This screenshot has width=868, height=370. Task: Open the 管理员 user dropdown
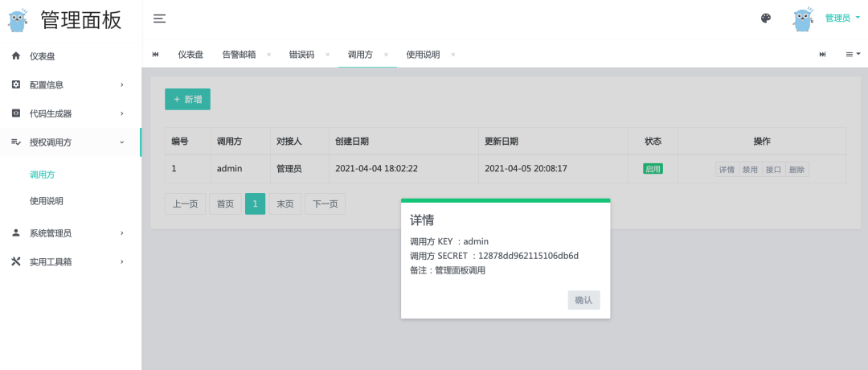coord(841,18)
